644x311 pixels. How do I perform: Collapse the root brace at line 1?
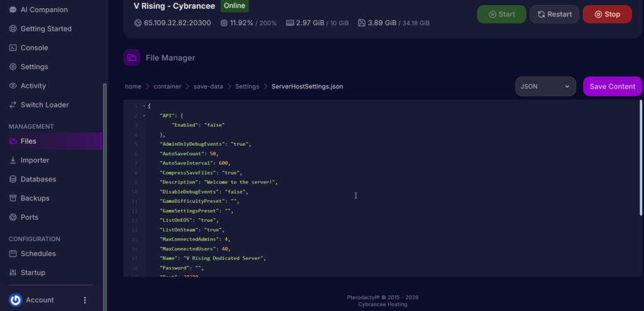(144, 106)
